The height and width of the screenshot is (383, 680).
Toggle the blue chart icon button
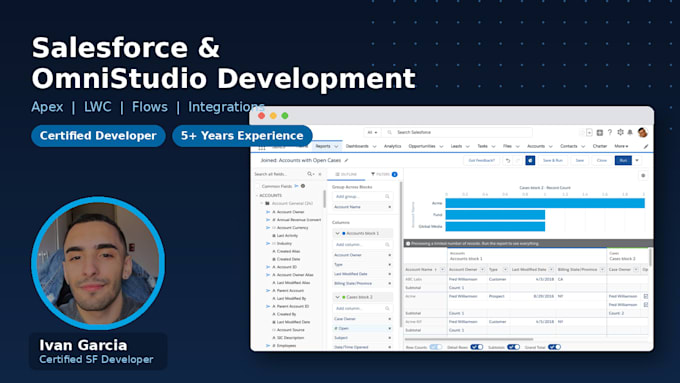tap(530, 160)
